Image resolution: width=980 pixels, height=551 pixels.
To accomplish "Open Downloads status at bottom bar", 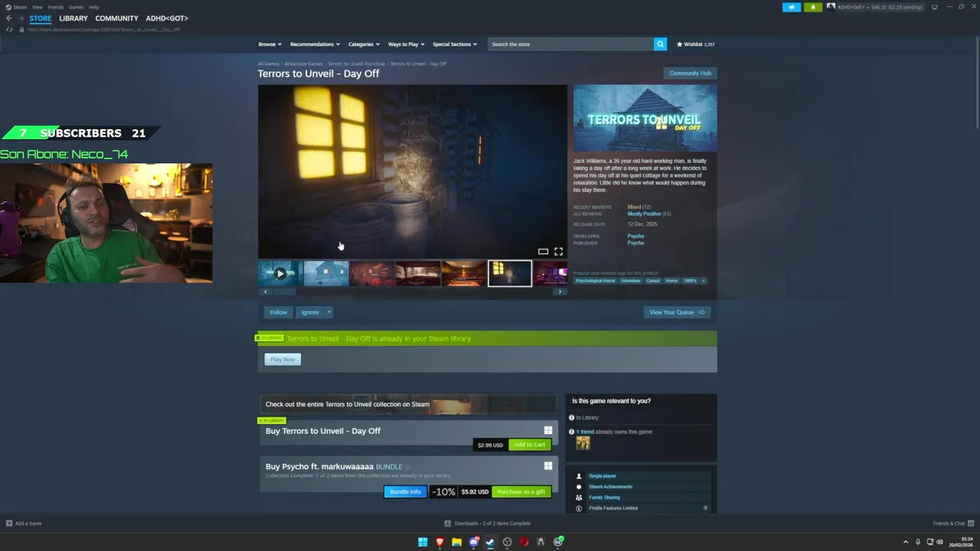I will [488, 523].
